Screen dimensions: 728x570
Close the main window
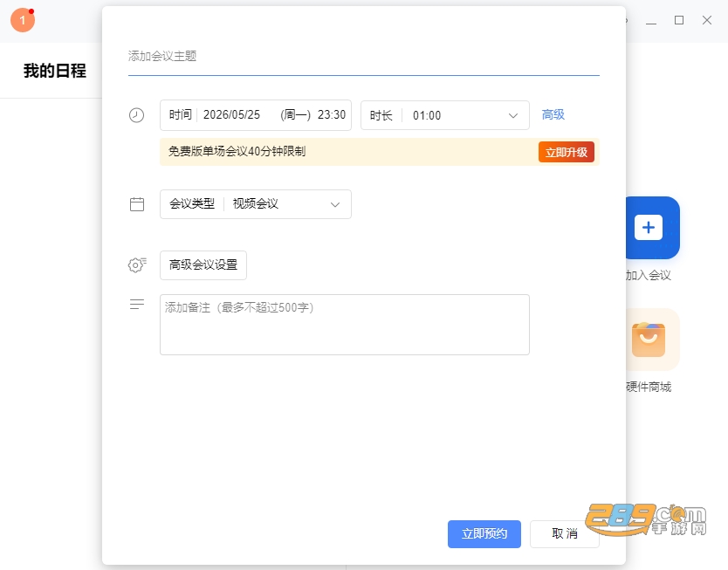707,20
